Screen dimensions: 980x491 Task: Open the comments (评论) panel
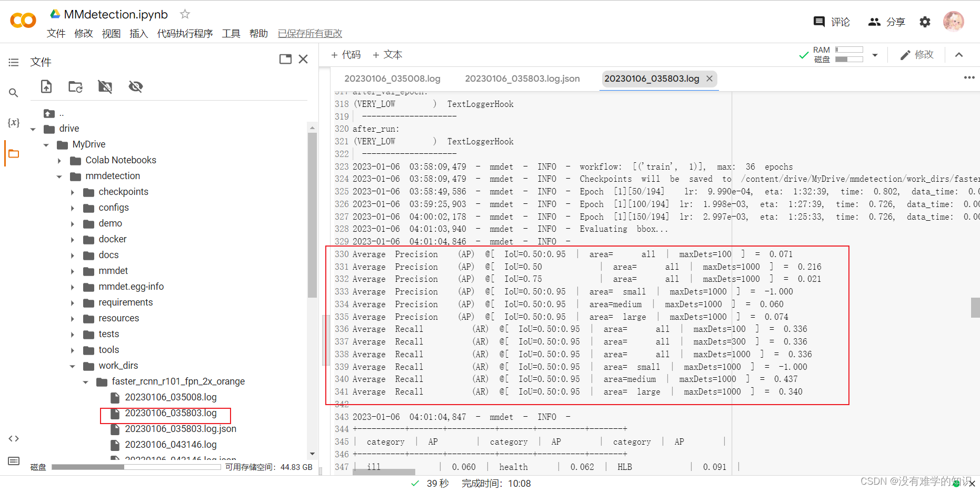[832, 22]
